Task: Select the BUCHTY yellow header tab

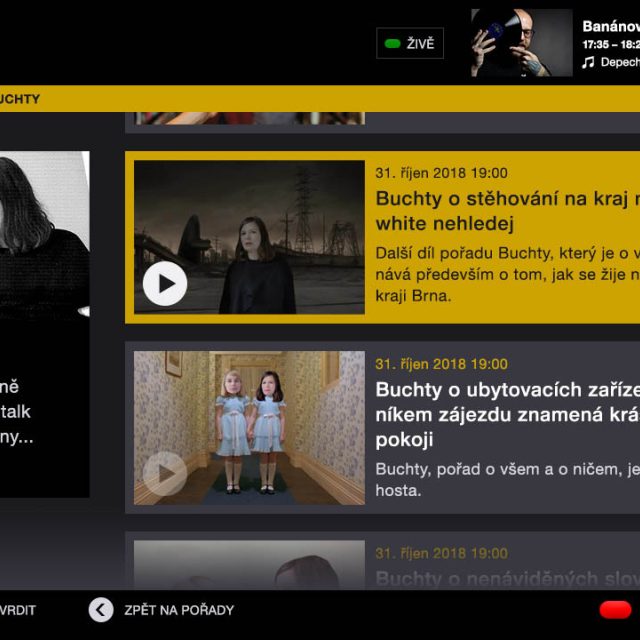Action: pyautogui.click(x=20, y=99)
